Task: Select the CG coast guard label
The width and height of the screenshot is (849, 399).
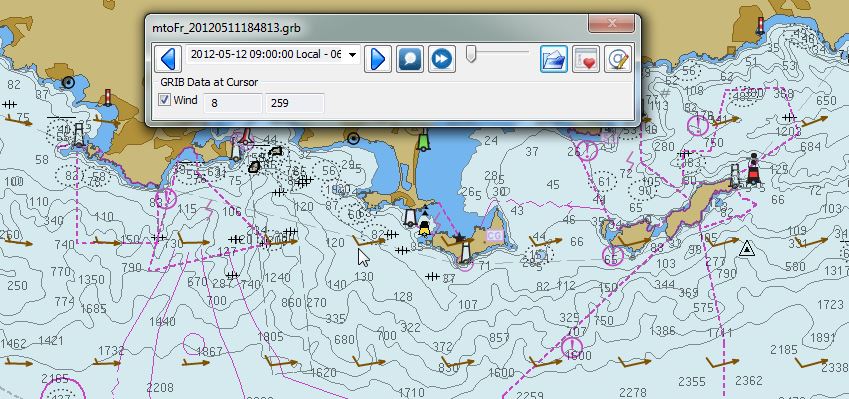Action: click(493, 236)
